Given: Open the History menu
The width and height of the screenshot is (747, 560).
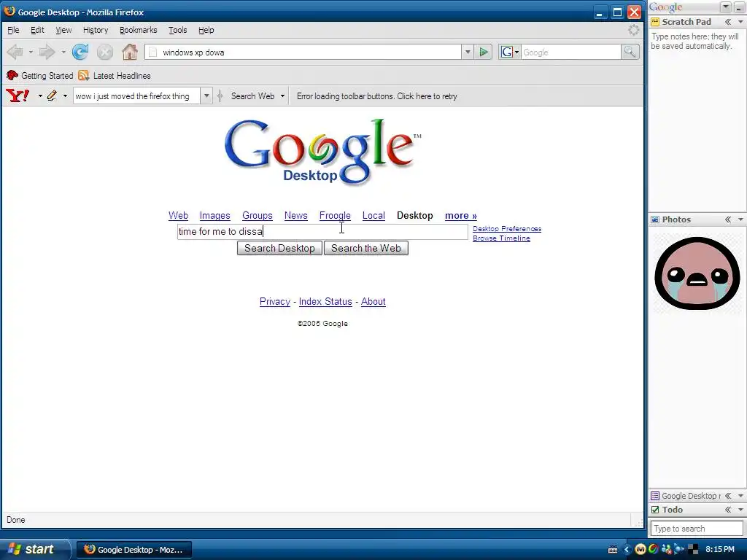Looking at the screenshot, I should (x=96, y=30).
